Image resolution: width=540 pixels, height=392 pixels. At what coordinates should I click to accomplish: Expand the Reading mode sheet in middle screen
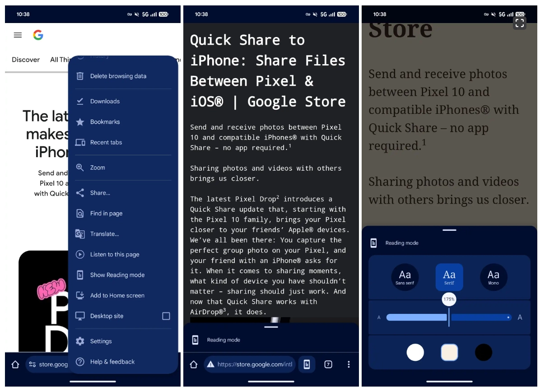271,327
